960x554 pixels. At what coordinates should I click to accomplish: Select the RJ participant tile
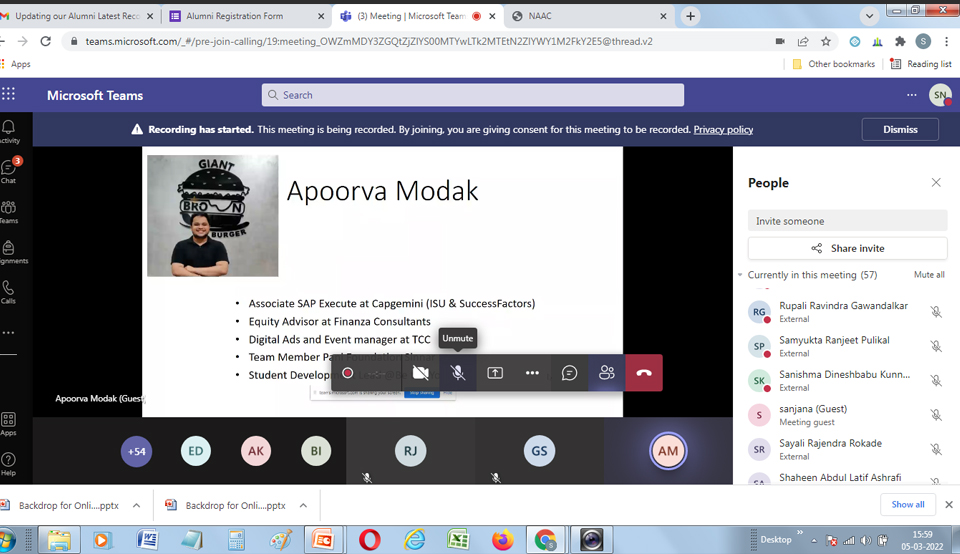pos(410,451)
